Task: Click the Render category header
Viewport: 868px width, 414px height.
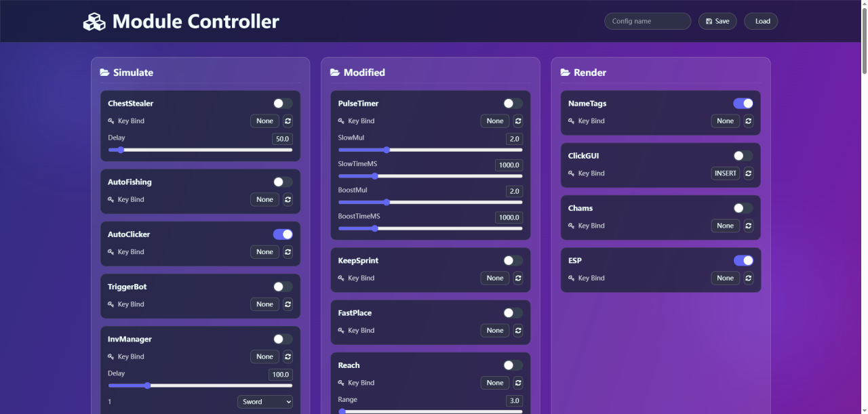Action: click(x=589, y=73)
